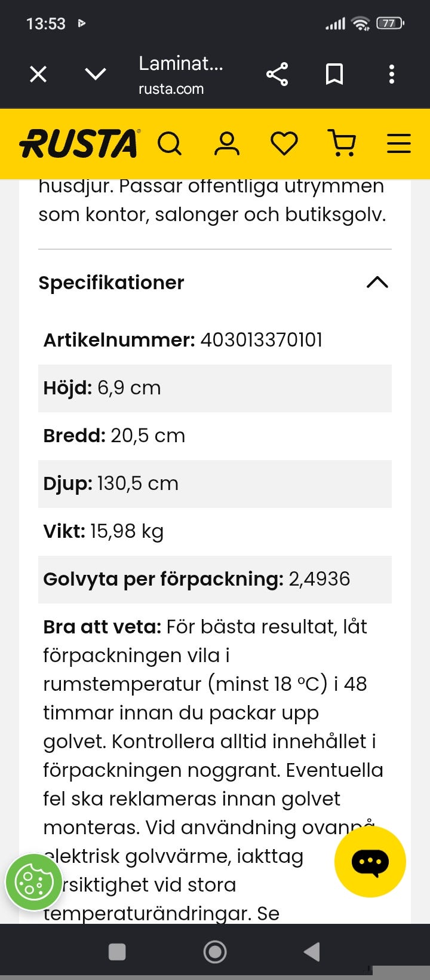This screenshot has width=430, height=980.
Task: Close the browser custom tab
Action: pos(38,74)
